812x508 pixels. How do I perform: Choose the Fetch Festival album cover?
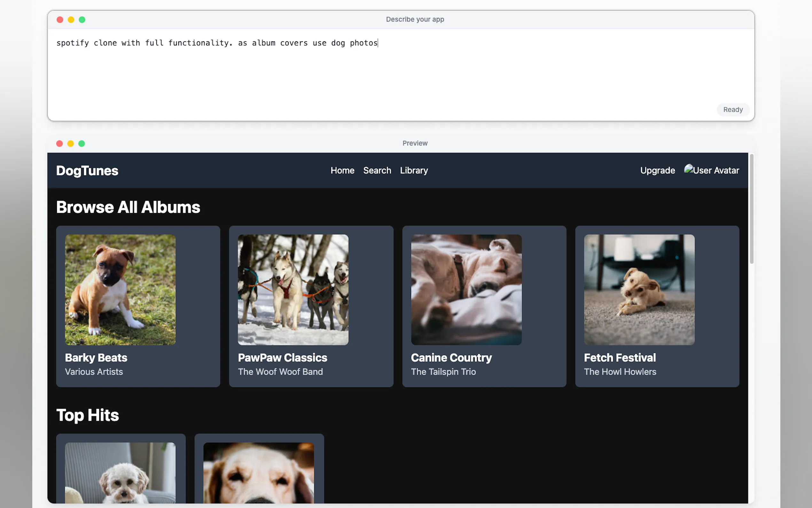(639, 290)
